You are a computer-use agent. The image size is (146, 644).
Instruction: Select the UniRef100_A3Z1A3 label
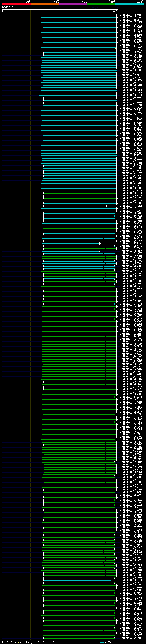[x=131, y=67]
